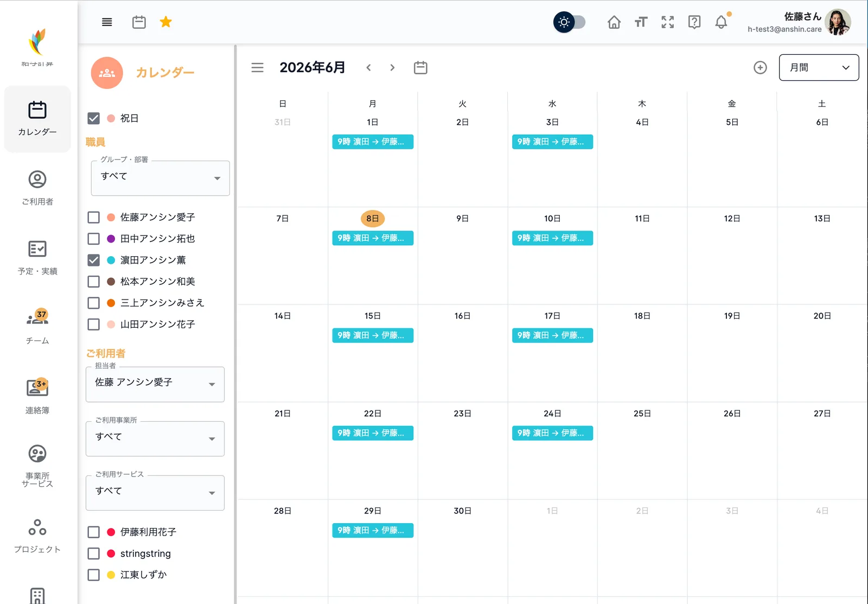The width and height of the screenshot is (868, 604).
Task: Click orange color dot for 三上アンシンみさえ
Action: coord(111,303)
